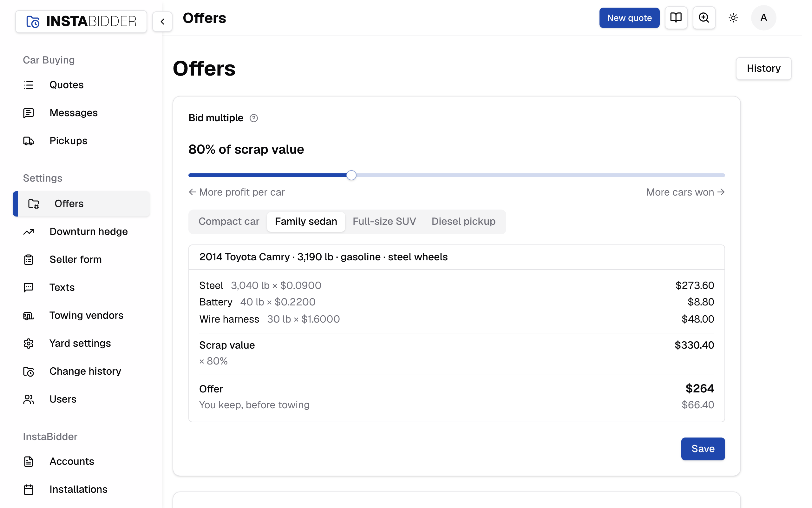Click the Accounts document icon
The image size is (812, 508).
(29, 461)
